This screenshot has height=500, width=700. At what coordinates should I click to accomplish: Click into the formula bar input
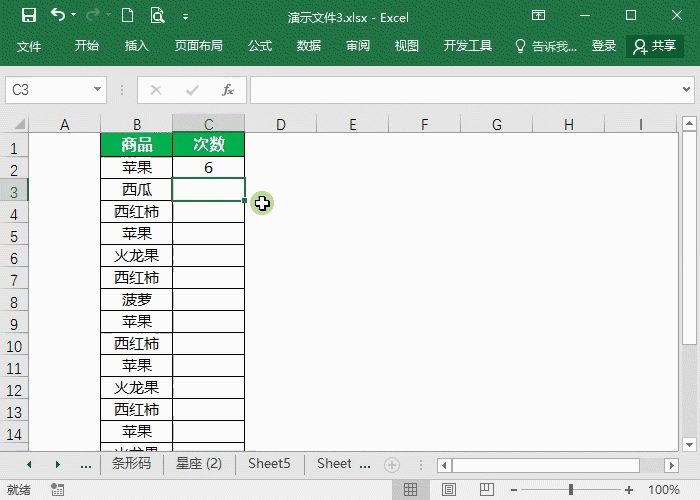(464, 90)
